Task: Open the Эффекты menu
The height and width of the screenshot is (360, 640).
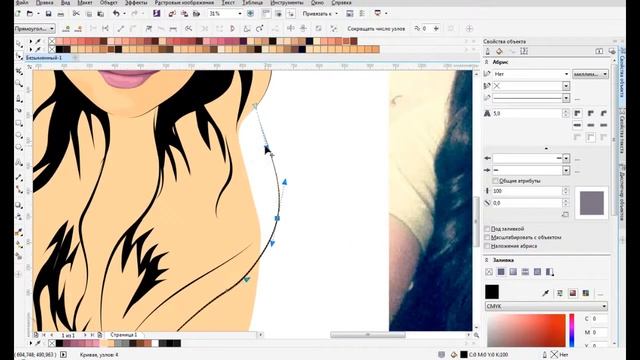Action: [x=136, y=2]
